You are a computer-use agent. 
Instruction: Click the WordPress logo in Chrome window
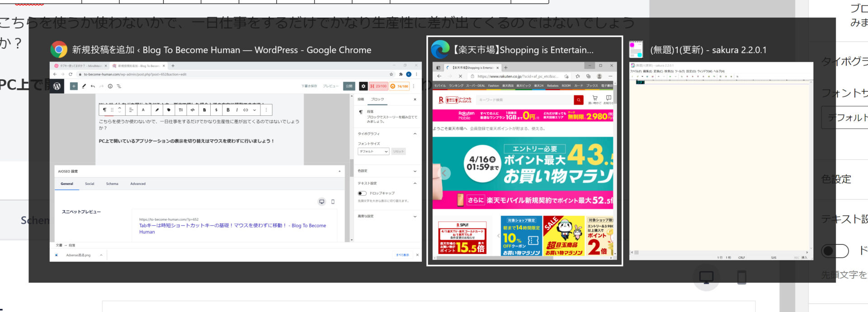point(57,86)
